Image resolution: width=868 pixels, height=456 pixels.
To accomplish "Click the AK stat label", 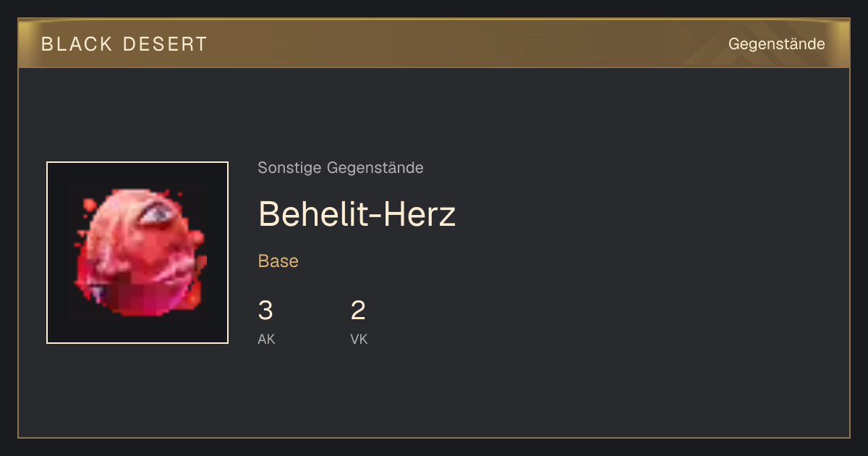I will (x=266, y=339).
